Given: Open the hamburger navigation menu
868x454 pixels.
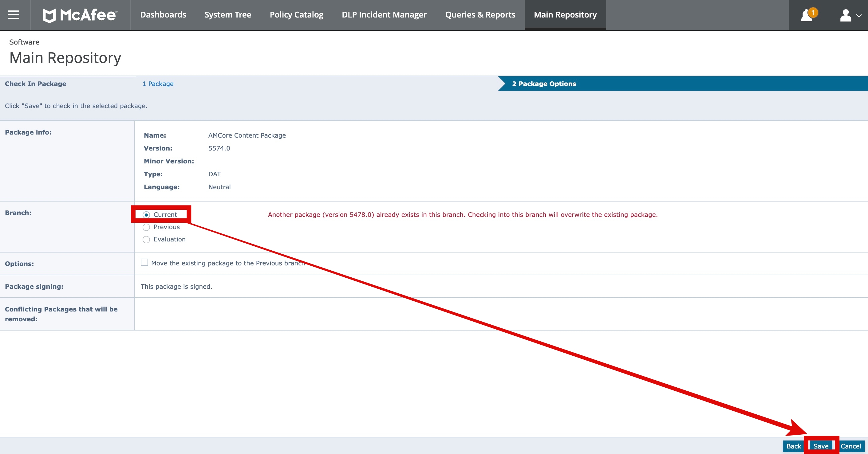Looking at the screenshot, I should click(14, 15).
